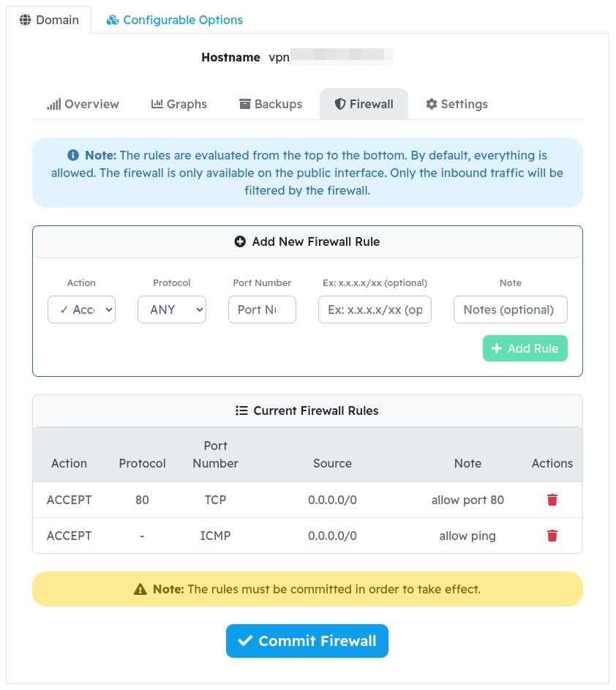Delete the allow port 80 rule

coord(552,500)
